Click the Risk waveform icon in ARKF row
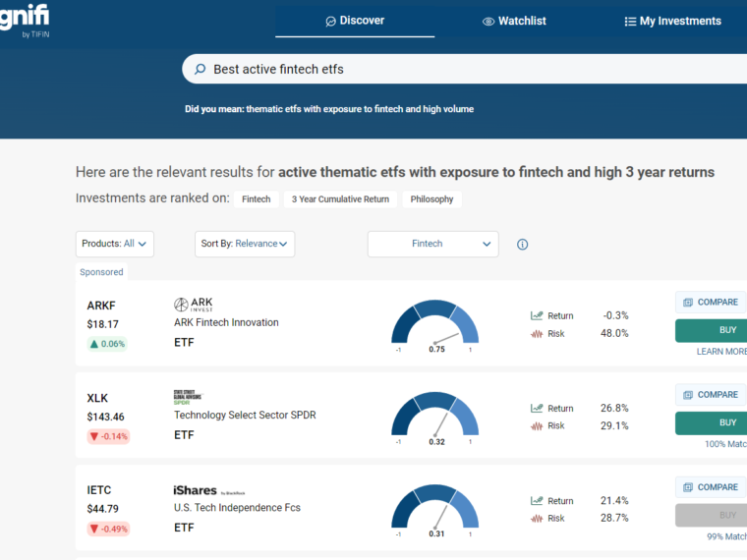Viewport: 747px width, 560px height. (537, 334)
